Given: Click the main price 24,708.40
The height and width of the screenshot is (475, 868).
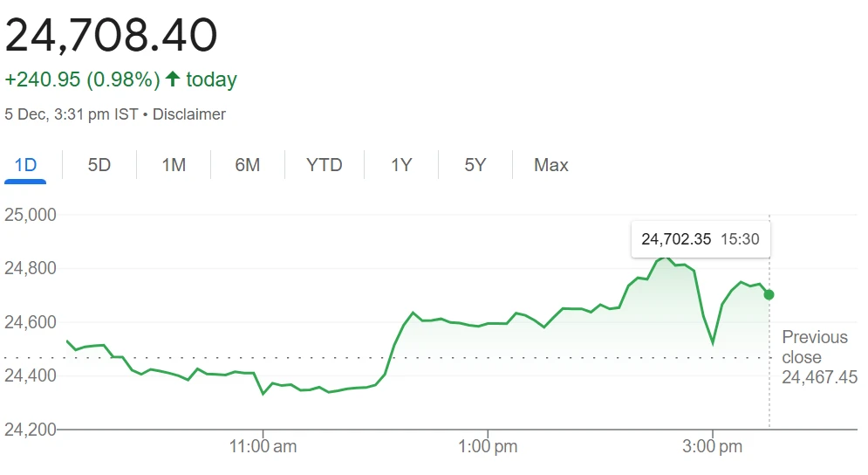Looking at the screenshot, I should tap(112, 36).
